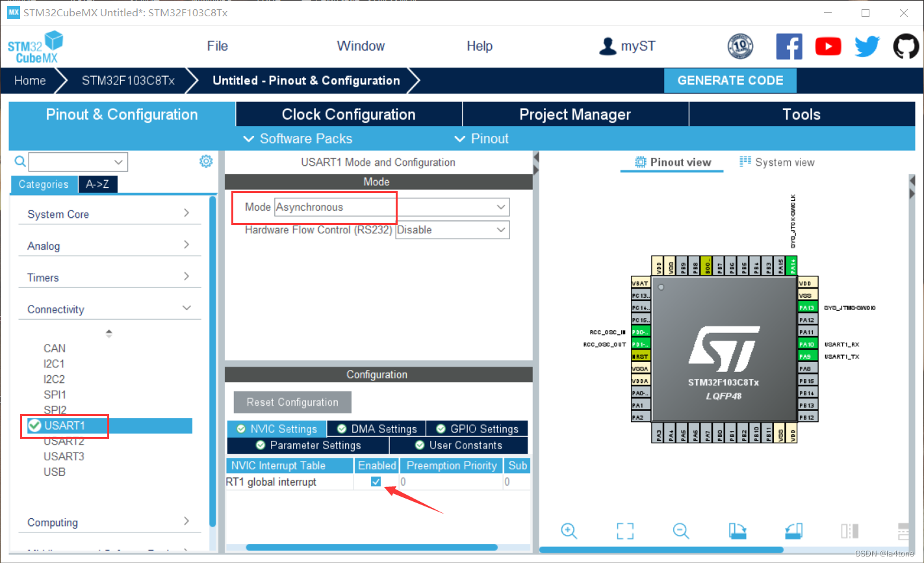Rotate the chip view clockwise

pyautogui.click(x=737, y=530)
